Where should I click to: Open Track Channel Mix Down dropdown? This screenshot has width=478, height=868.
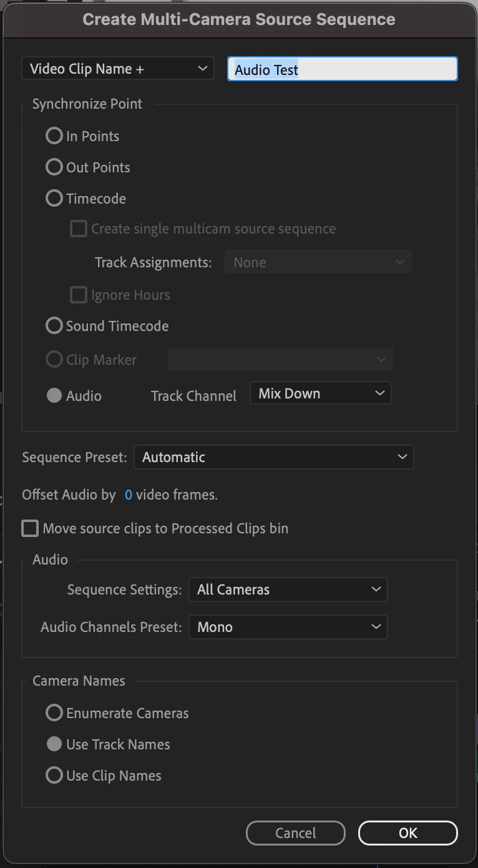pos(321,393)
